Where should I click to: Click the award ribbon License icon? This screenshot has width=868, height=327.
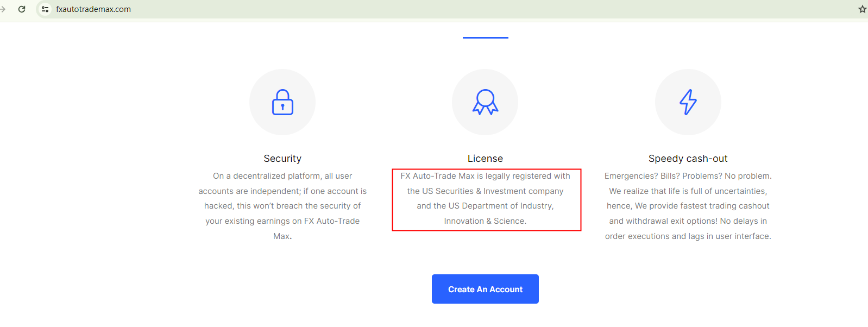coord(485,102)
